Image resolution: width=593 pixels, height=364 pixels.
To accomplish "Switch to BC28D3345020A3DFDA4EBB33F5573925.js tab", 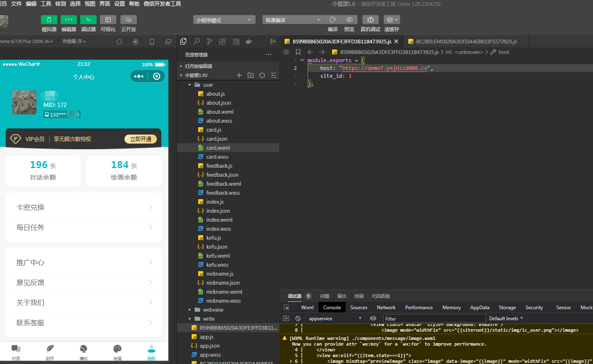I will (x=466, y=41).
